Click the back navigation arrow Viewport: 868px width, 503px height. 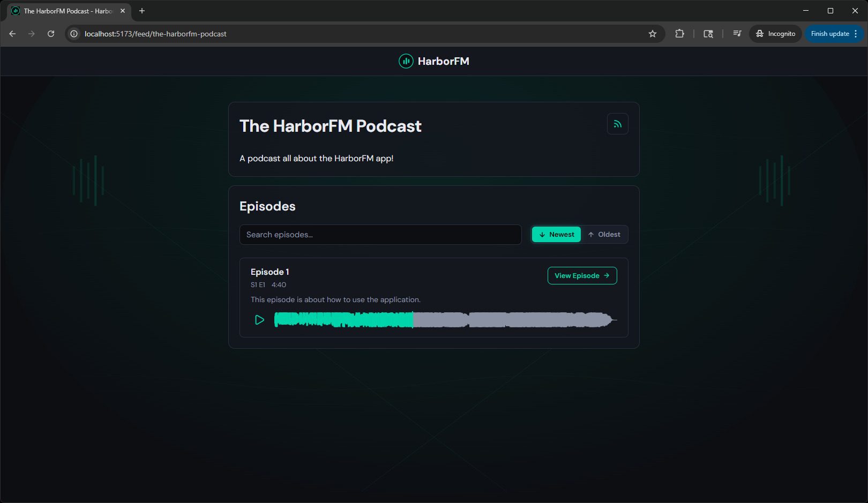12,33
